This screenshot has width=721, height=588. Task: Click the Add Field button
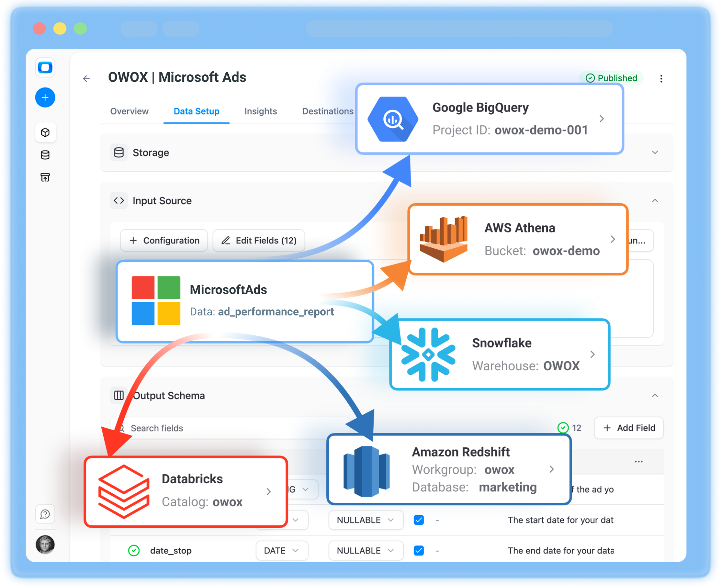(x=628, y=428)
